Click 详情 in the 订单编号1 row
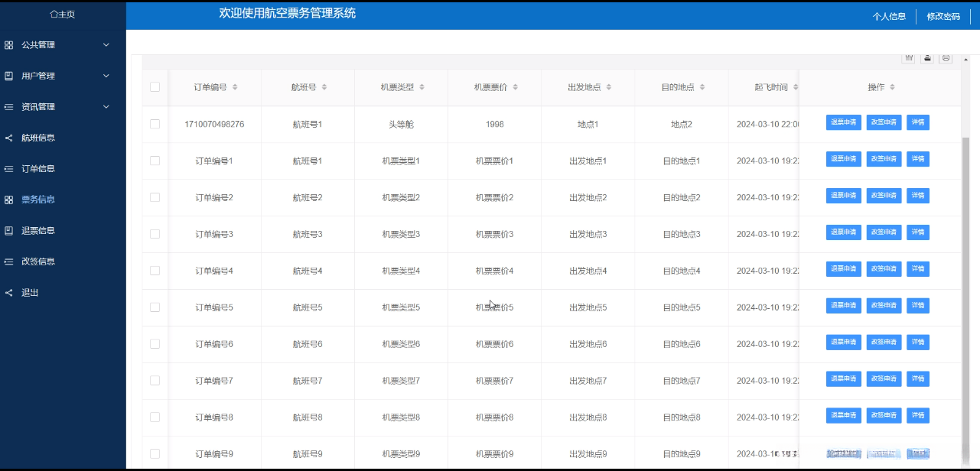Viewport: 980px width, 471px height. click(918, 159)
